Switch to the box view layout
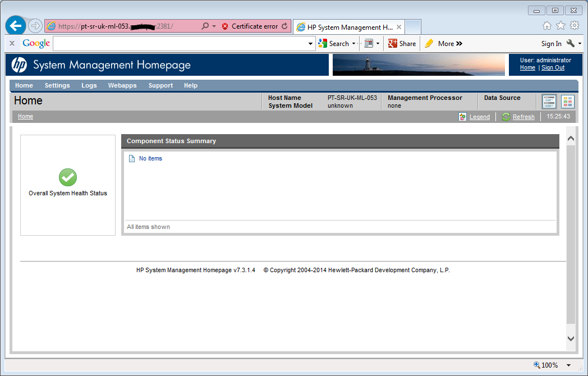588x376 pixels. point(568,101)
